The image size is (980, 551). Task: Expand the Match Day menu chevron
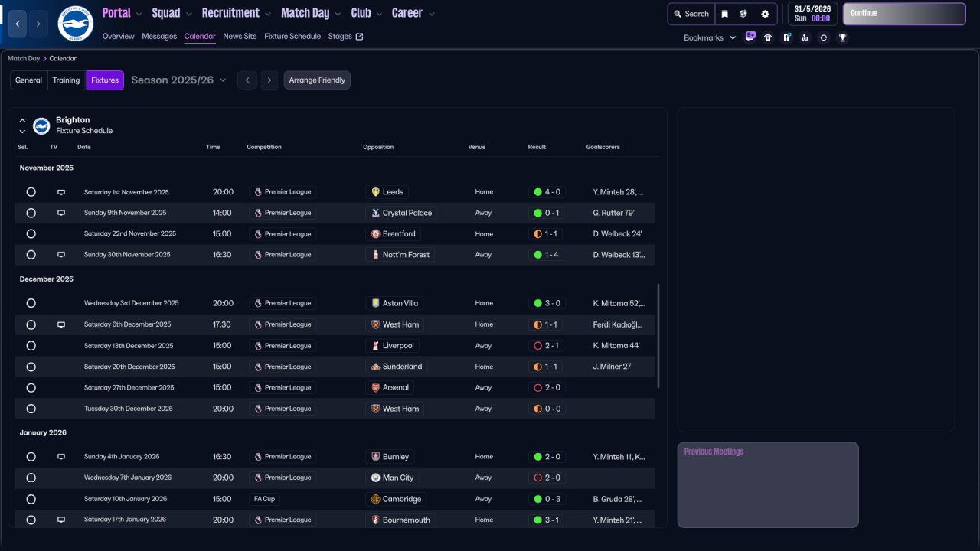click(338, 14)
